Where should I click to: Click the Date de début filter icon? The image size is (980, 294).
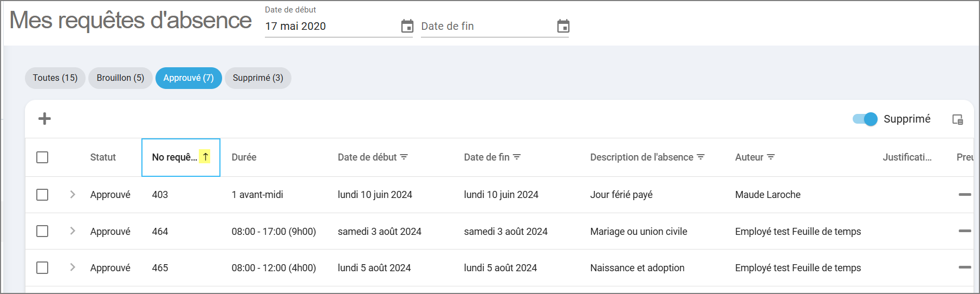[404, 157]
